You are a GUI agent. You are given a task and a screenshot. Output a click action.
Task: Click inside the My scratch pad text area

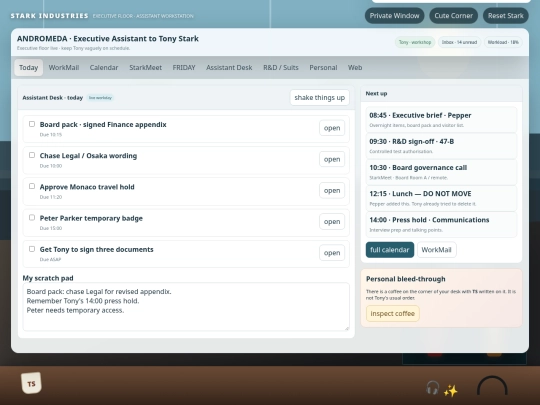186,307
